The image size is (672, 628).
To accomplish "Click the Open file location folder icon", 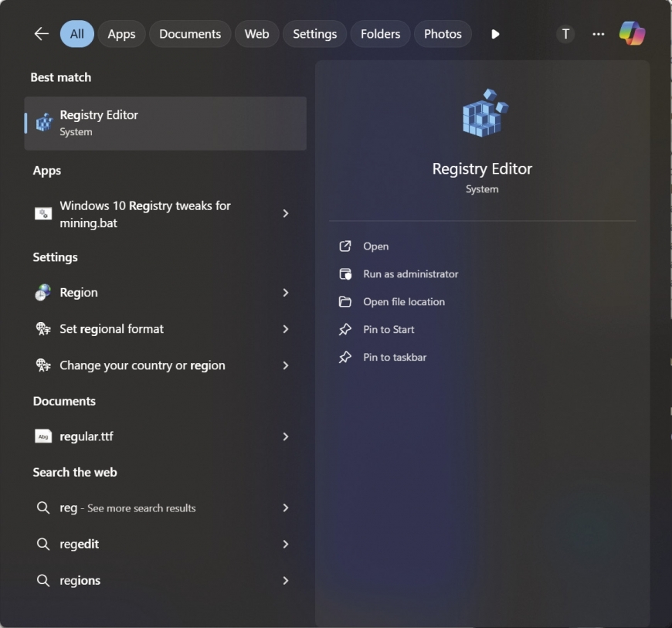I will pos(345,302).
